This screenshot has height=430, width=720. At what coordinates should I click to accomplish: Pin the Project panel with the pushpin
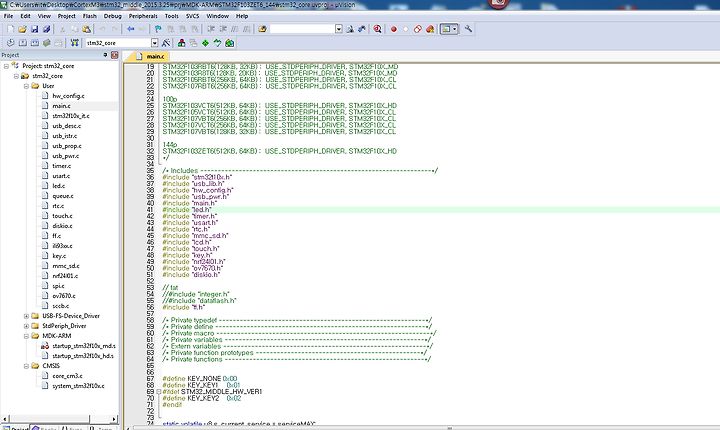point(105,55)
